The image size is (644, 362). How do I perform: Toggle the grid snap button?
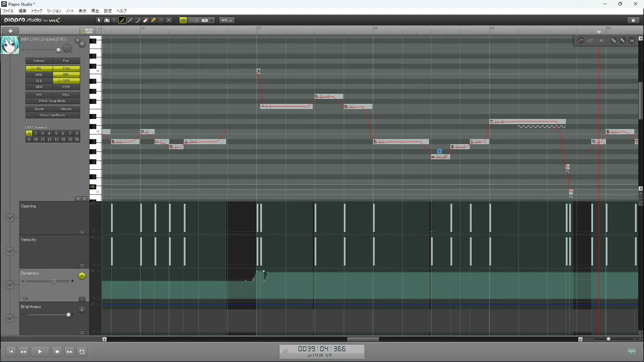[x=183, y=20]
